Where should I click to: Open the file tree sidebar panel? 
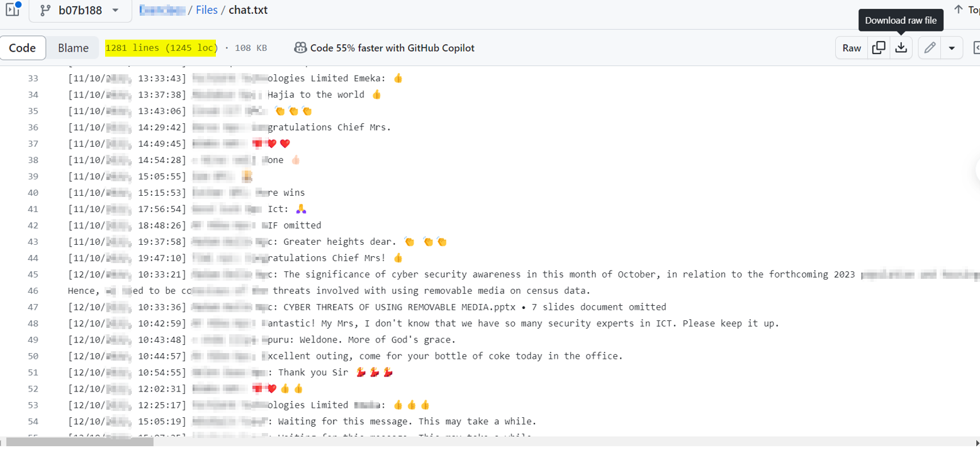(13, 10)
